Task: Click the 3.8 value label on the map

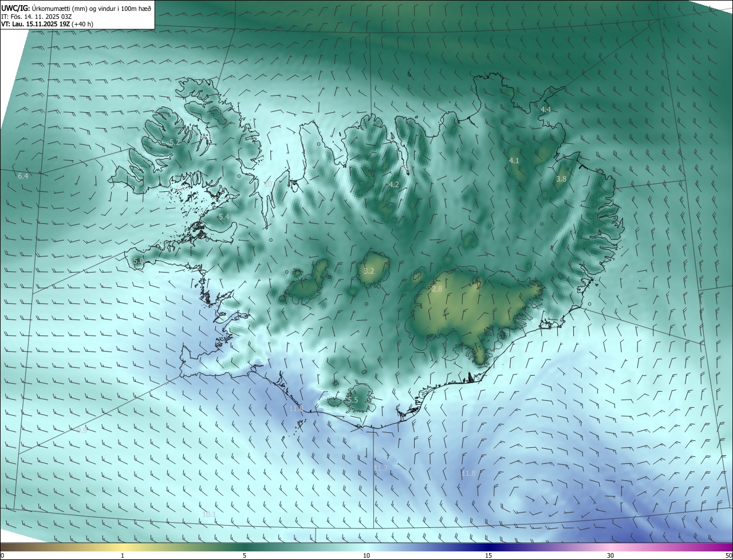Action: (561, 179)
